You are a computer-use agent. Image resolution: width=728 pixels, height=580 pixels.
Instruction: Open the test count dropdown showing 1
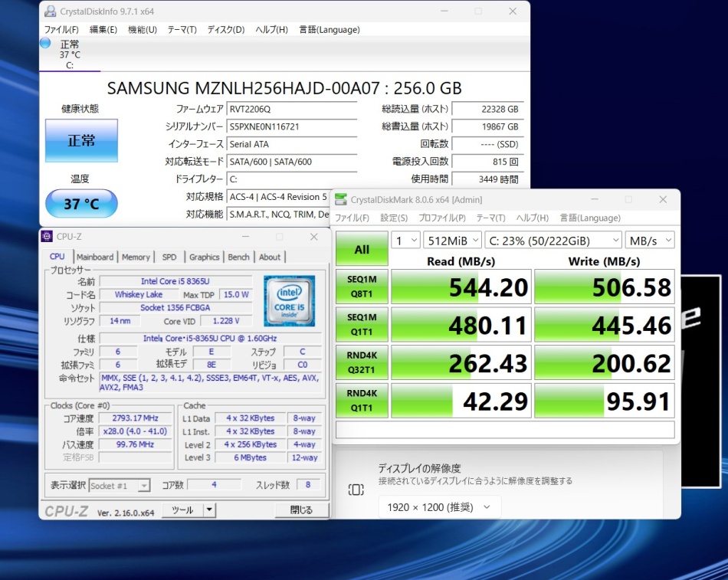(406, 241)
